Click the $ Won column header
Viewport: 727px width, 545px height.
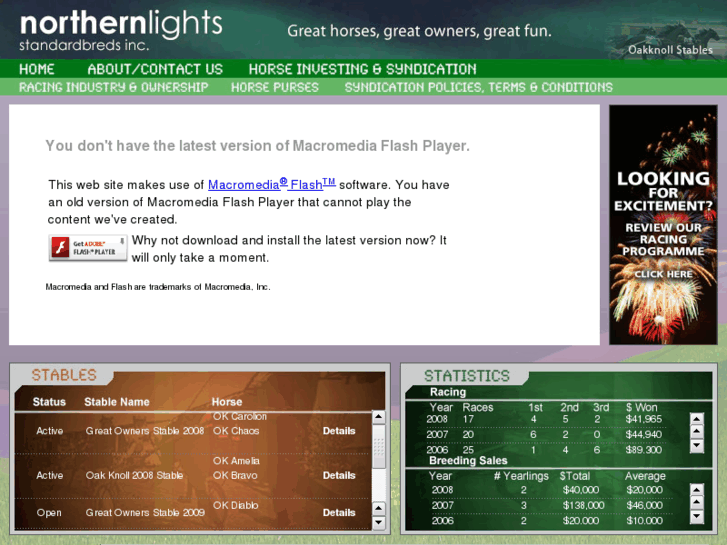click(642, 407)
